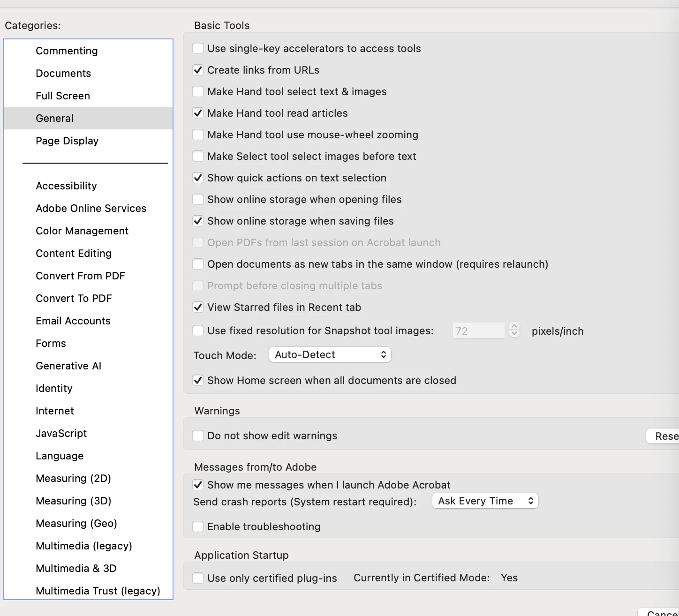
Task: Uncheck Create links from URLs
Action: 198,70
